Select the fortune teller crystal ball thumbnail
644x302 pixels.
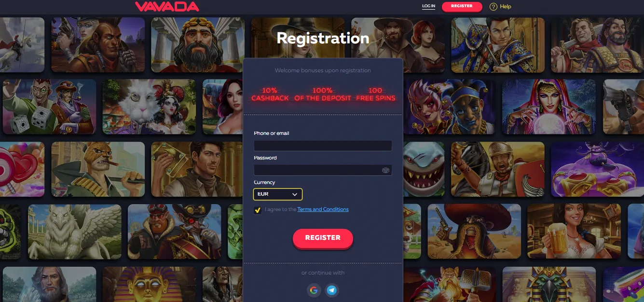point(549,107)
